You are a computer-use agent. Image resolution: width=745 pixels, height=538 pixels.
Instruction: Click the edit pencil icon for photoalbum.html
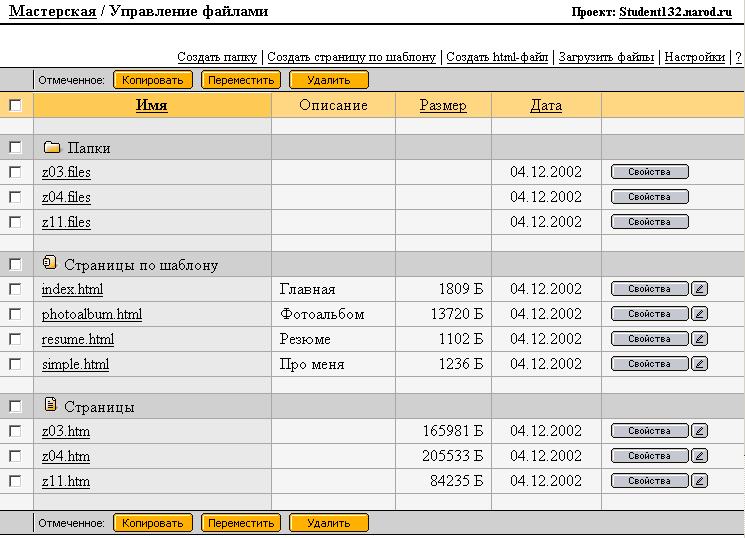(x=699, y=314)
